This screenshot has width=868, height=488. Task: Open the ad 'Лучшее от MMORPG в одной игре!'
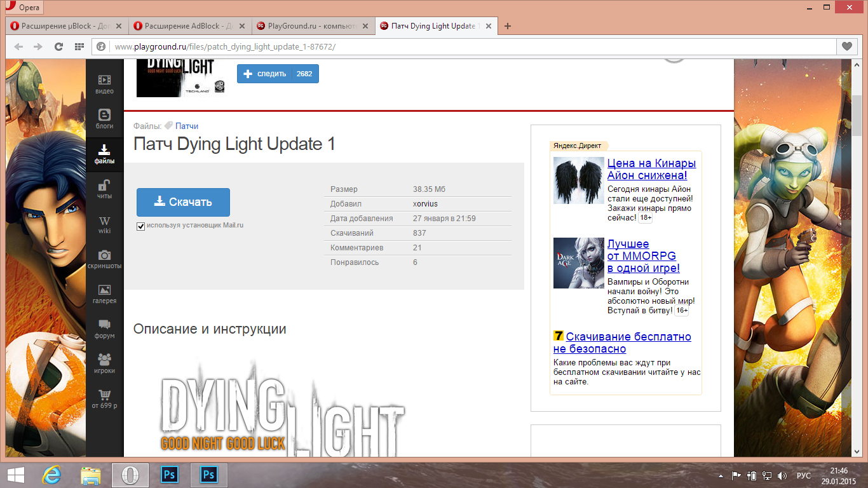(x=644, y=256)
